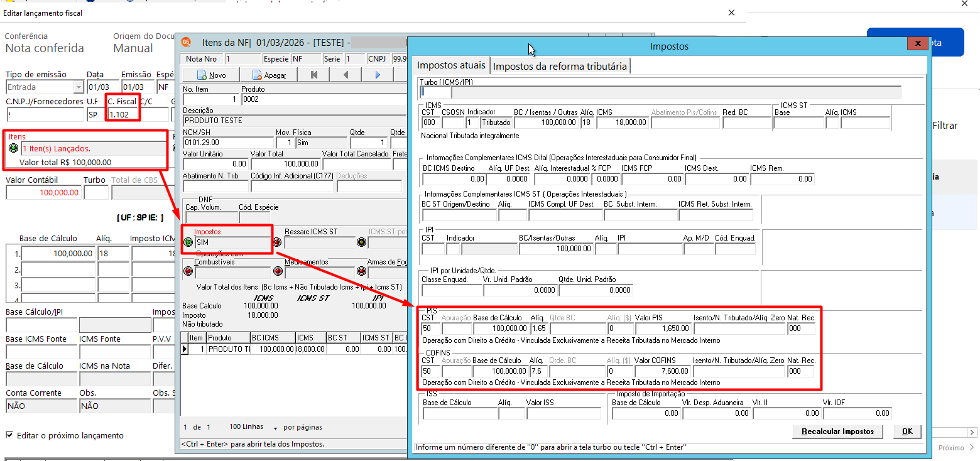Click IPI BC/Isentas/Outras field 100,000.00

click(557, 249)
